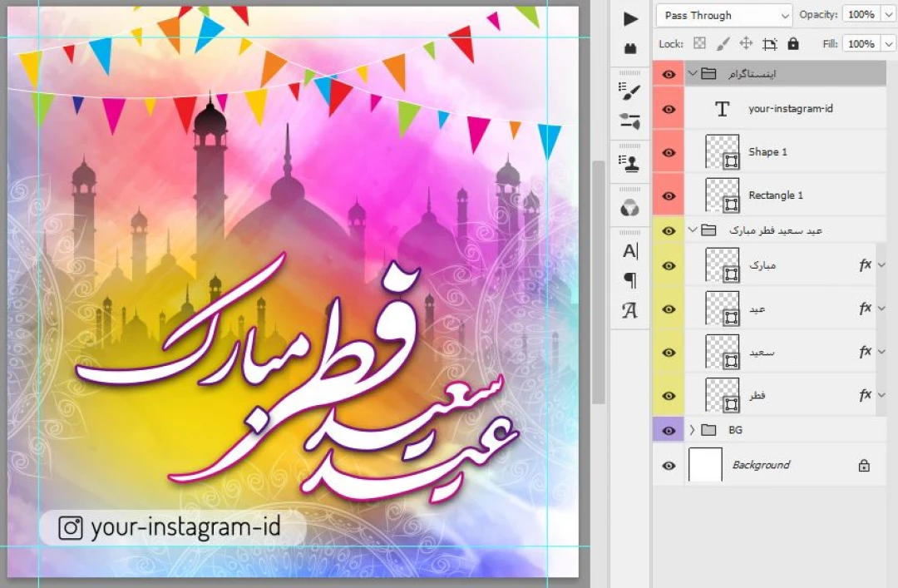Click the Background layer white thumbnail

[x=705, y=465]
